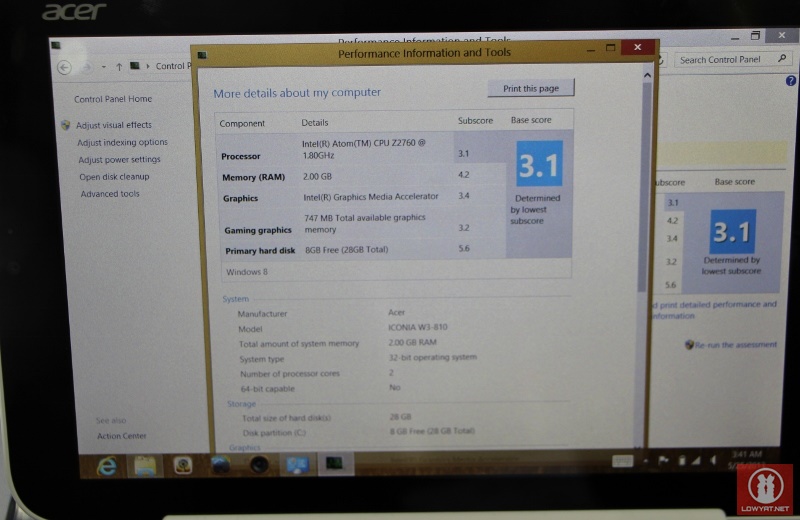Minimize the front Performance Information and Tools window

coord(591,49)
